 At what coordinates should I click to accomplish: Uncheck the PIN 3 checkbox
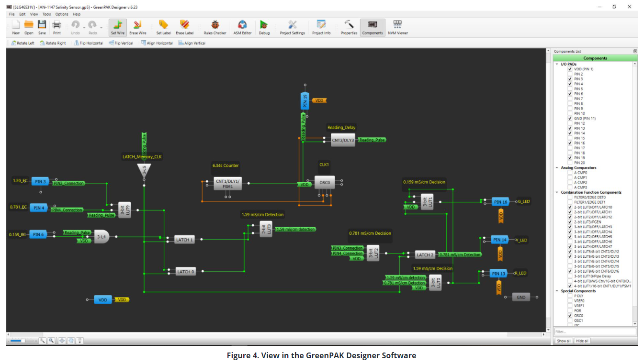coord(570,79)
